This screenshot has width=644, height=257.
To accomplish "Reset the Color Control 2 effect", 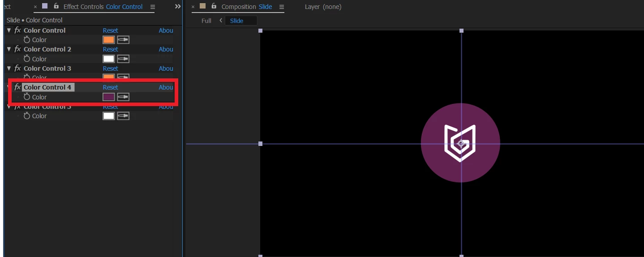I will (x=111, y=49).
